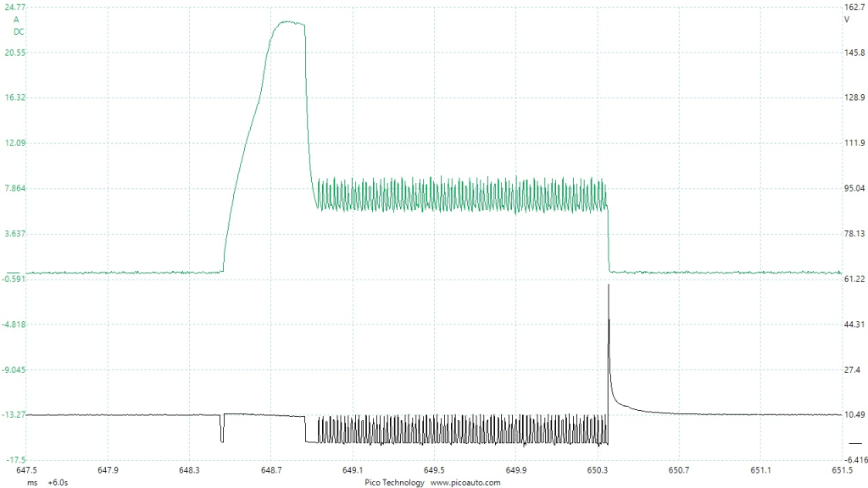Click the 162.7 top voltage axis value

(x=852, y=8)
